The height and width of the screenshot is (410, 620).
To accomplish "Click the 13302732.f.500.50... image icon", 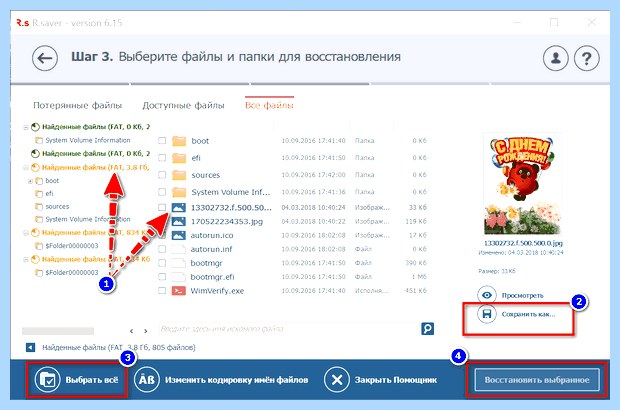I will 179,207.
